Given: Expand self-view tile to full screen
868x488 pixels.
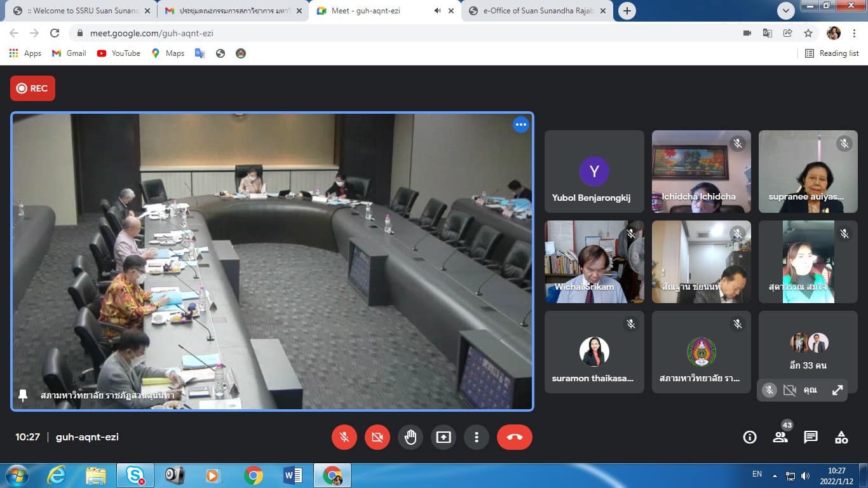Looking at the screenshot, I should coord(837,390).
